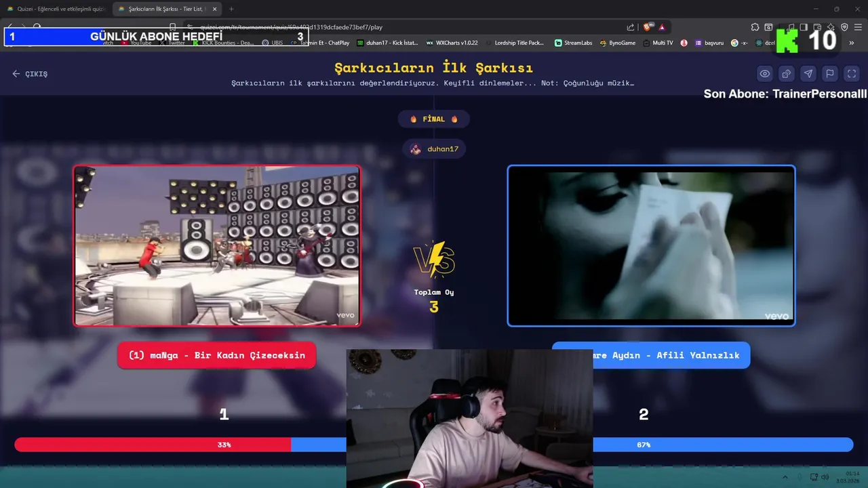This screenshot has width=868, height=488.
Task: Open the Multi TV bookmark
Action: click(658, 43)
